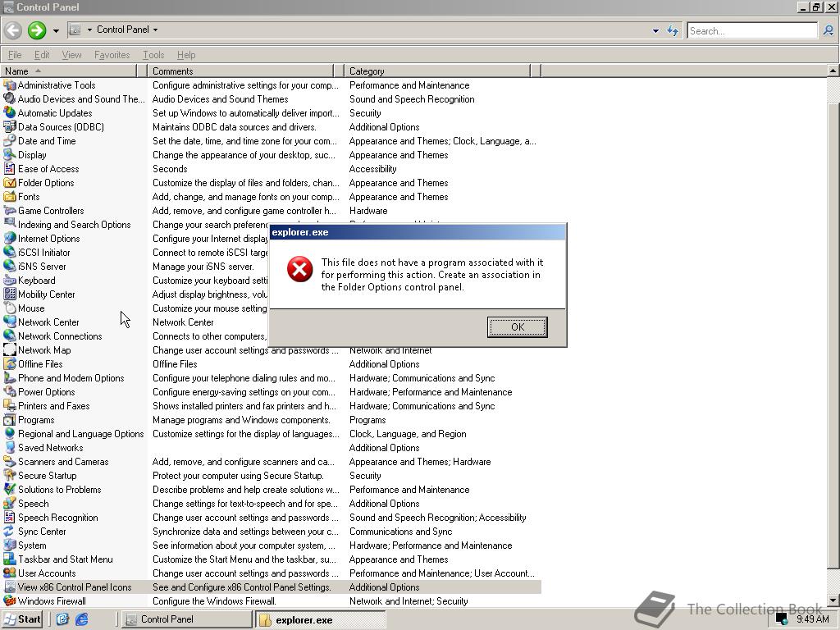Open the address bar history dropdown
Image resolution: width=840 pixels, height=630 pixels.
(655, 30)
